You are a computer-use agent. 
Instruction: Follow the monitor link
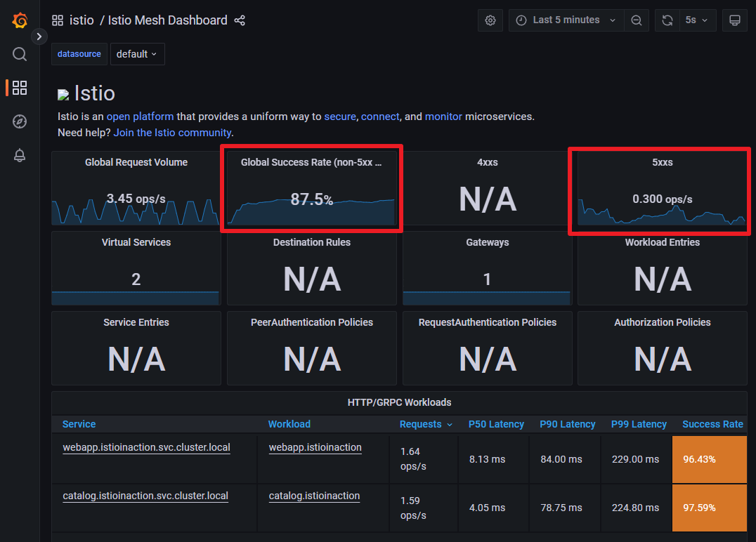click(443, 117)
